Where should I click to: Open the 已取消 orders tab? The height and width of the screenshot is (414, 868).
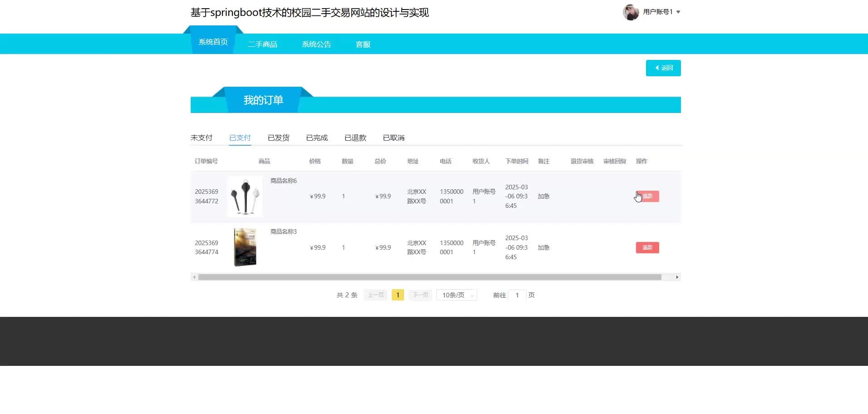[394, 138]
